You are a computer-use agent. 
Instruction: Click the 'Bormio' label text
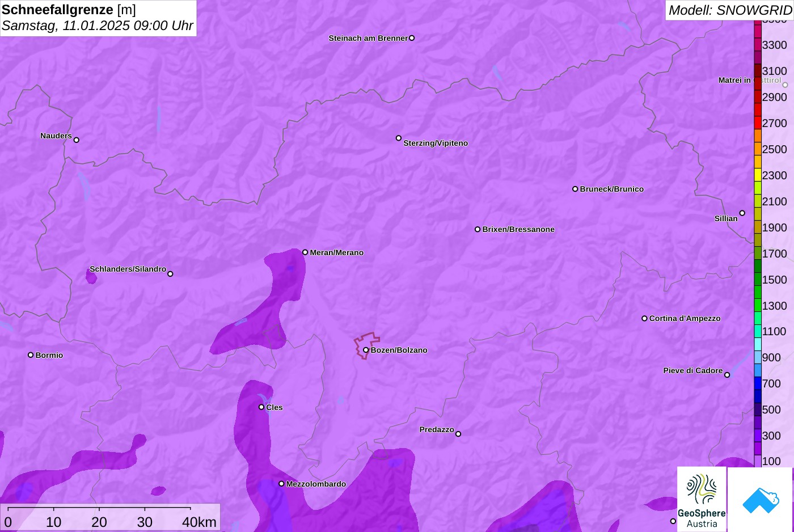[x=49, y=355]
